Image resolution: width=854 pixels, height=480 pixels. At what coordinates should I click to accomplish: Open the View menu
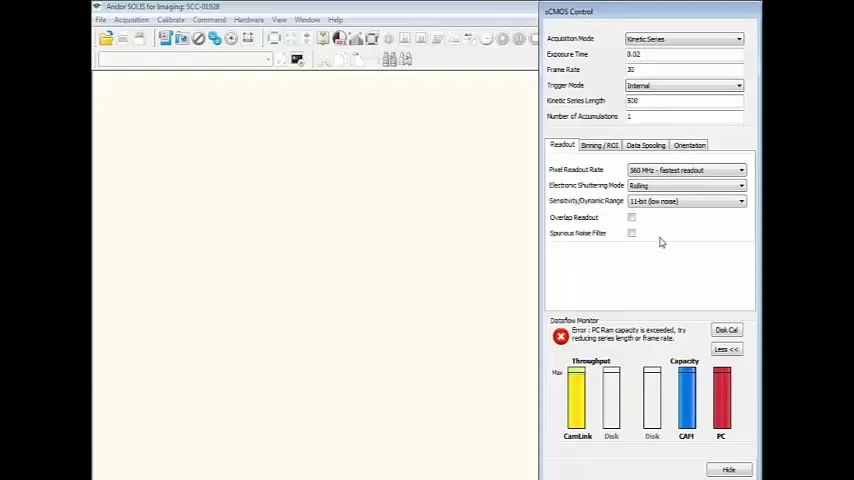tap(279, 20)
